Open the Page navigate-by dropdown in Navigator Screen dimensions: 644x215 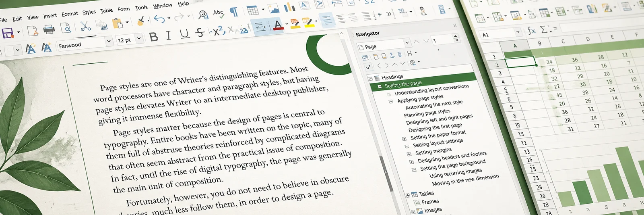(x=407, y=43)
